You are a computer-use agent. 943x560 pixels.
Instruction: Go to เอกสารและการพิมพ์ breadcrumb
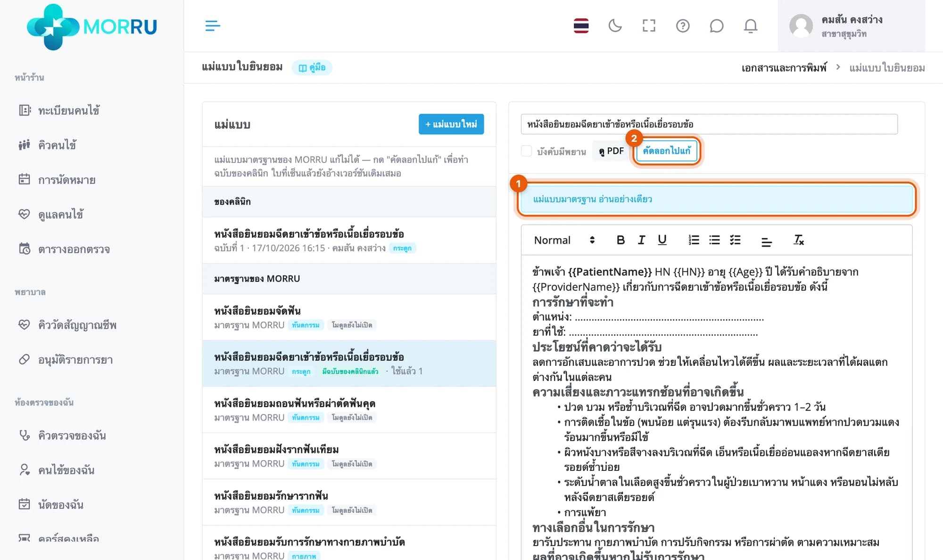(784, 67)
